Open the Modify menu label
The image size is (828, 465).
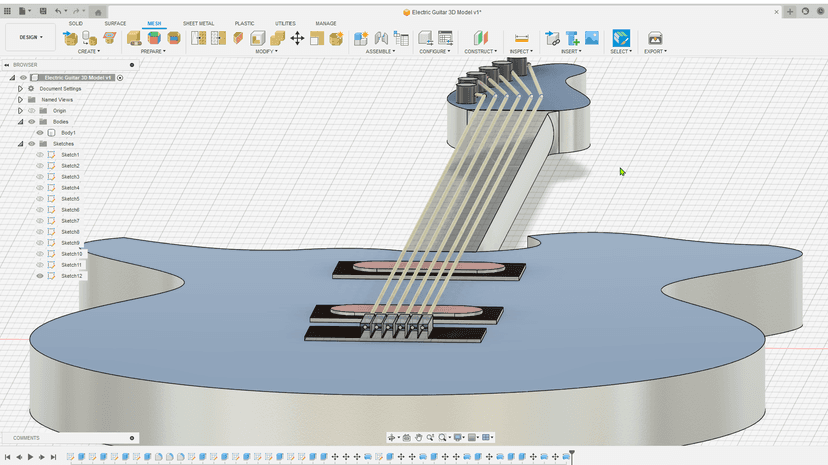point(266,51)
